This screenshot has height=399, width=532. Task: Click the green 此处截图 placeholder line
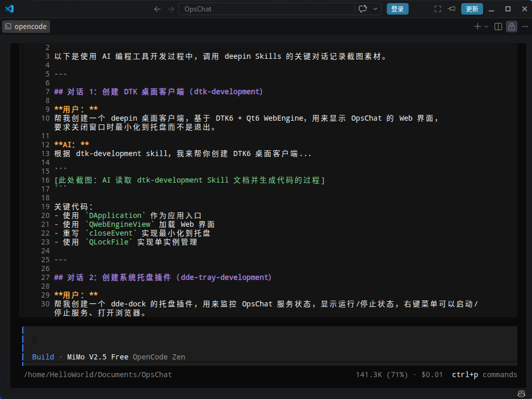point(189,180)
